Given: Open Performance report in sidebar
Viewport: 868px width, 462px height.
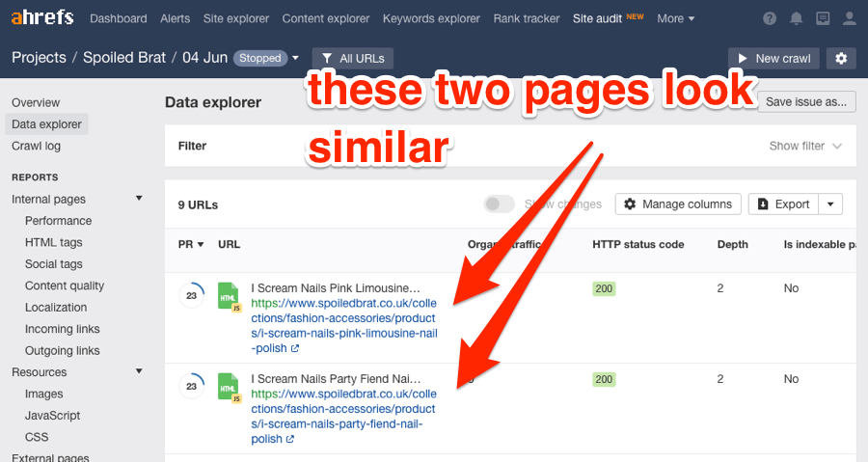Looking at the screenshot, I should pos(58,221).
